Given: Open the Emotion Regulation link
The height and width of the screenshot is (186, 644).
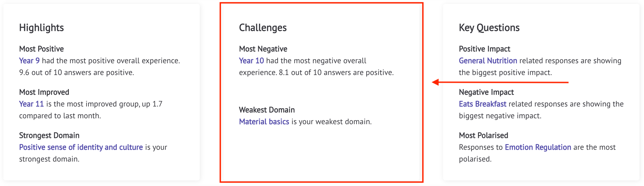Looking at the screenshot, I should tap(538, 147).
